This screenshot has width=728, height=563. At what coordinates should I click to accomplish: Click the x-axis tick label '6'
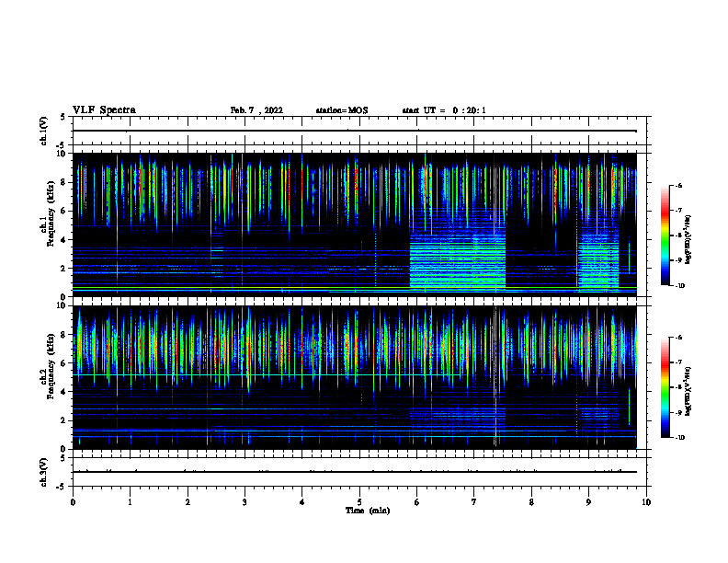tap(417, 502)
